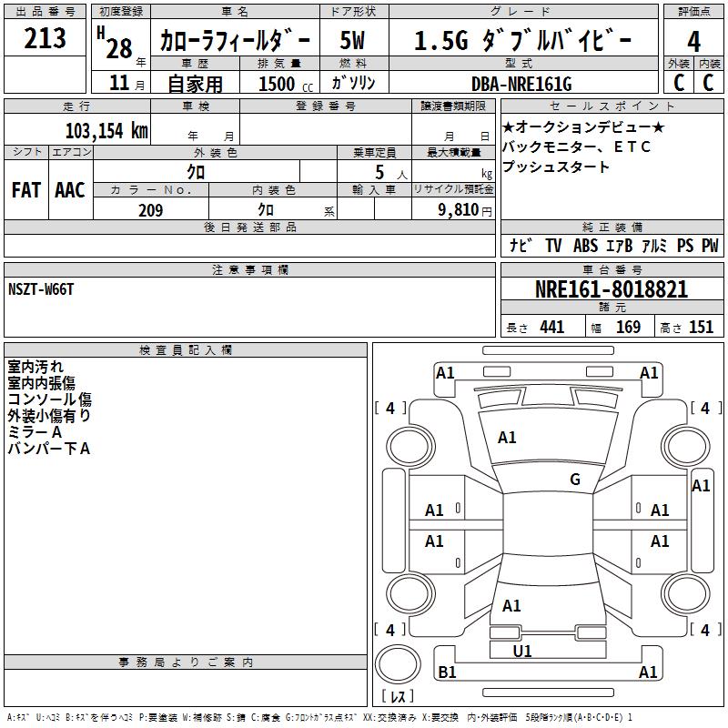Click the color number 209 cell
Screen dimensions: 728x728
[150, 210]
